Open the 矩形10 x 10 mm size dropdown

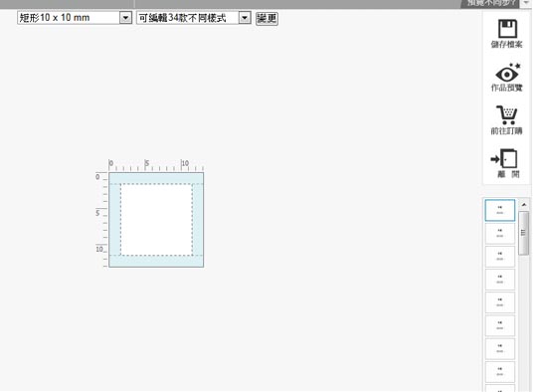75,18
